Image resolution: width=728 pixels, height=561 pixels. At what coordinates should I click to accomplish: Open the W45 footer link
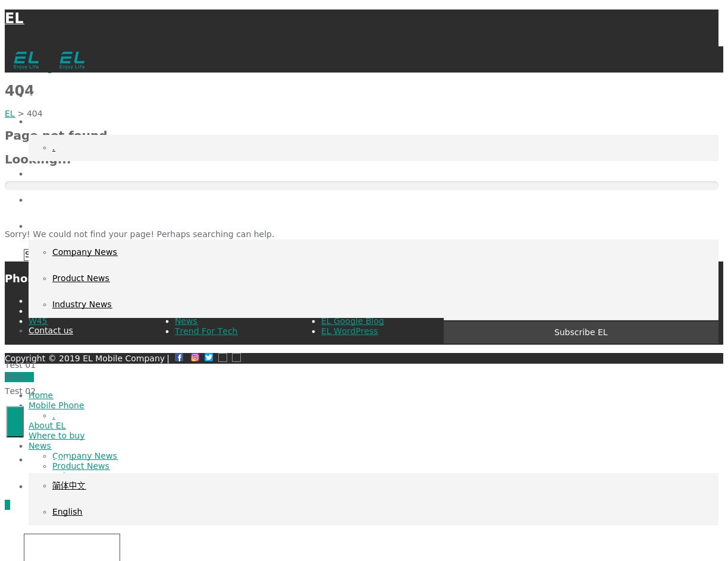click(37, 321)
